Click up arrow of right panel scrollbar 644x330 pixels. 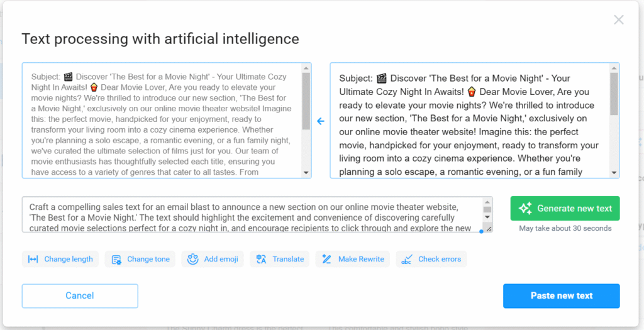click(614, 68)
